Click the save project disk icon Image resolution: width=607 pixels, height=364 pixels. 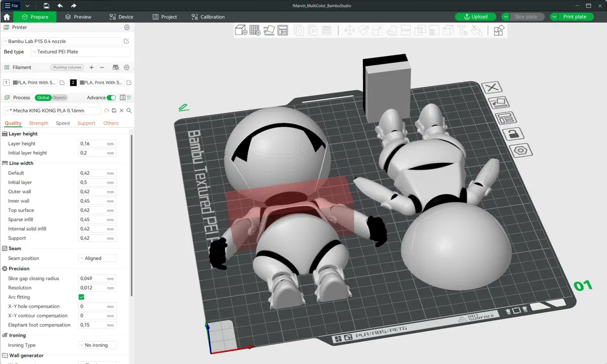(x=46, y=5)
